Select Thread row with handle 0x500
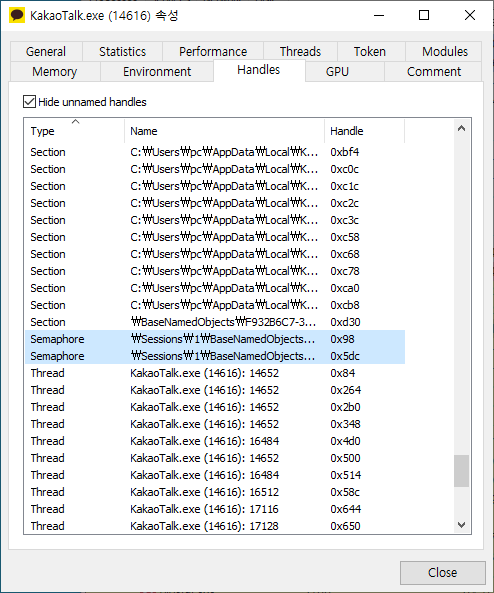494x593 pixels. click(215, 458)
